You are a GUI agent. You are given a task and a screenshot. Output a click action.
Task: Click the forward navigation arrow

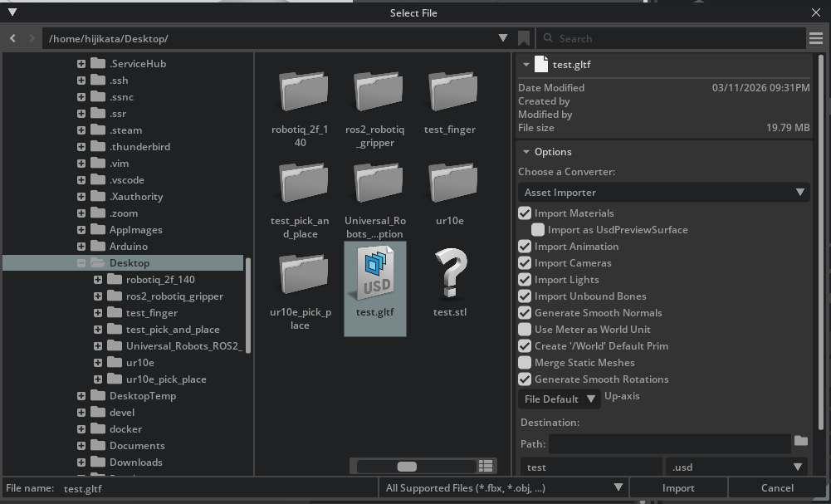[31, 37]
